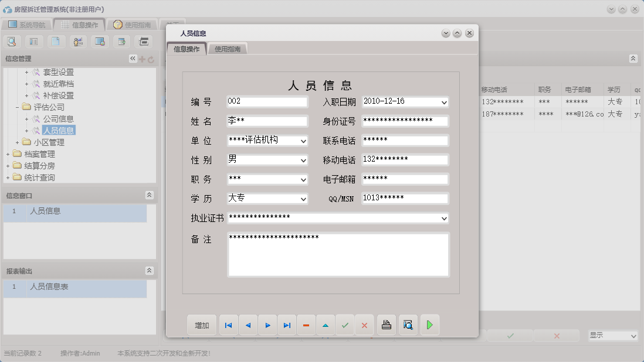
Task: Run the query with the green arrow icon
Action: coord(430,325)
